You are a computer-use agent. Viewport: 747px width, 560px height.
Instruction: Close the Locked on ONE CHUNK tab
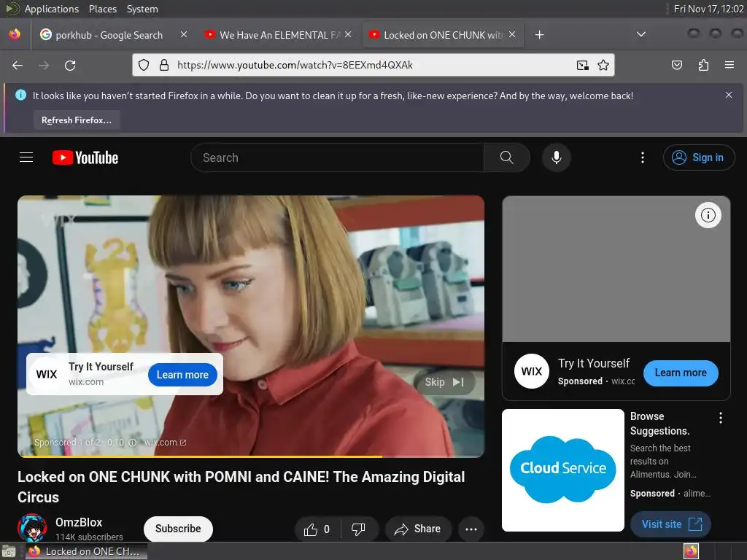click(512, 34)
